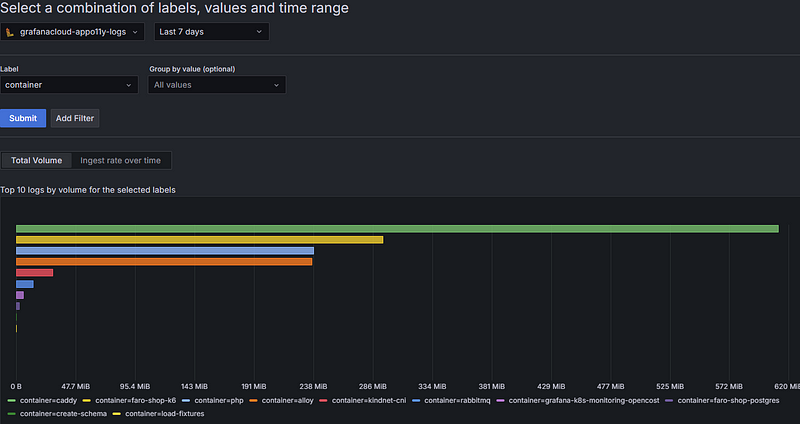Click the container=kindnet-cni legend item

click(366, 400)
